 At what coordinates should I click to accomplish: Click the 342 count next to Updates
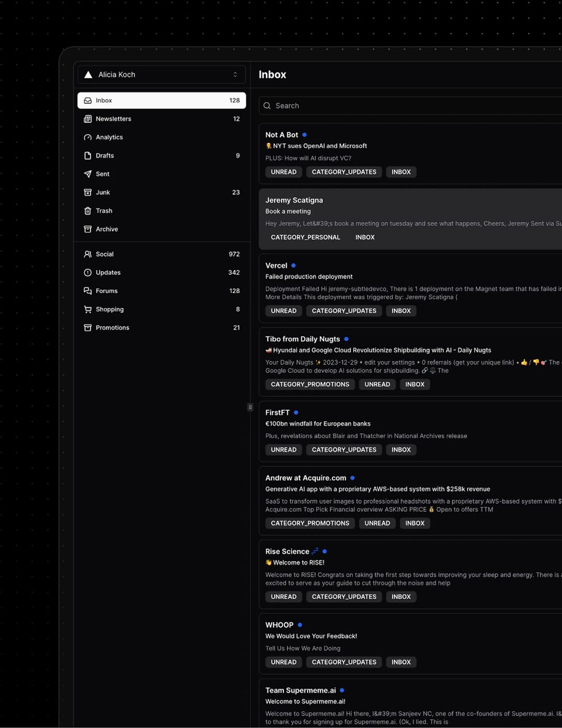click(234, 272)
